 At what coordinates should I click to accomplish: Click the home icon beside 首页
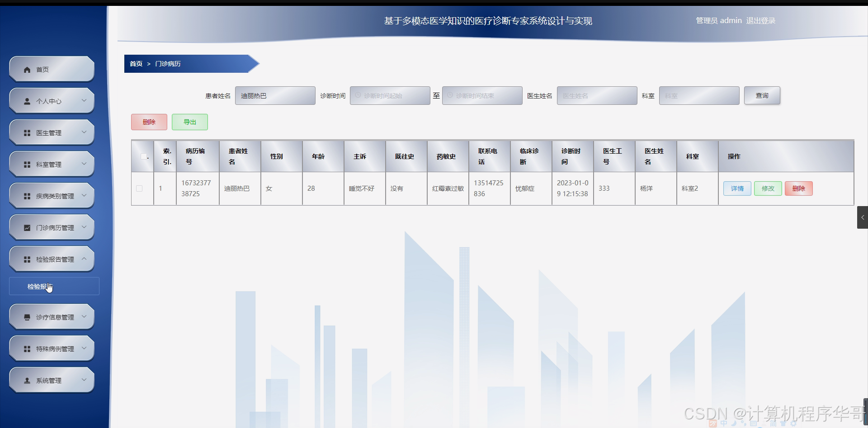(27, 70)
